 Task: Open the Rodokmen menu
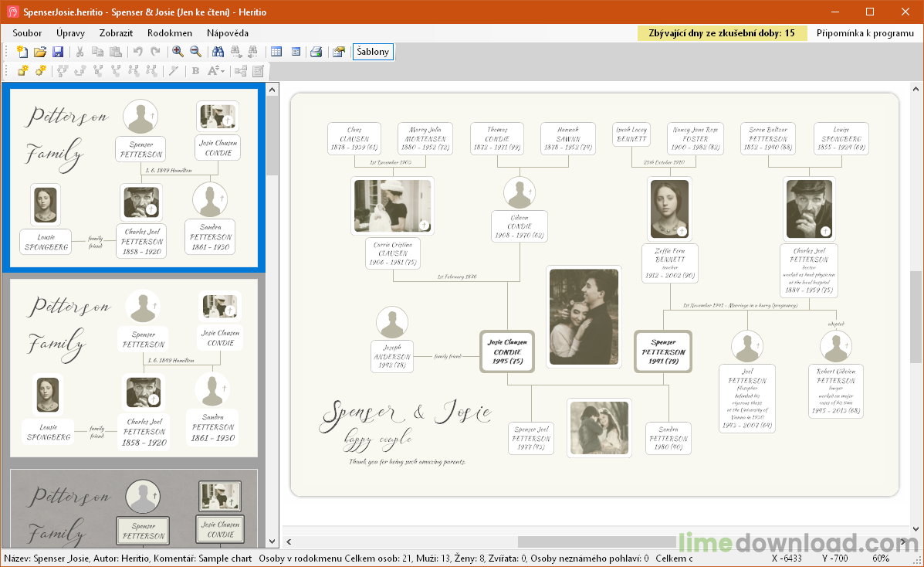(x=169, y=33)
